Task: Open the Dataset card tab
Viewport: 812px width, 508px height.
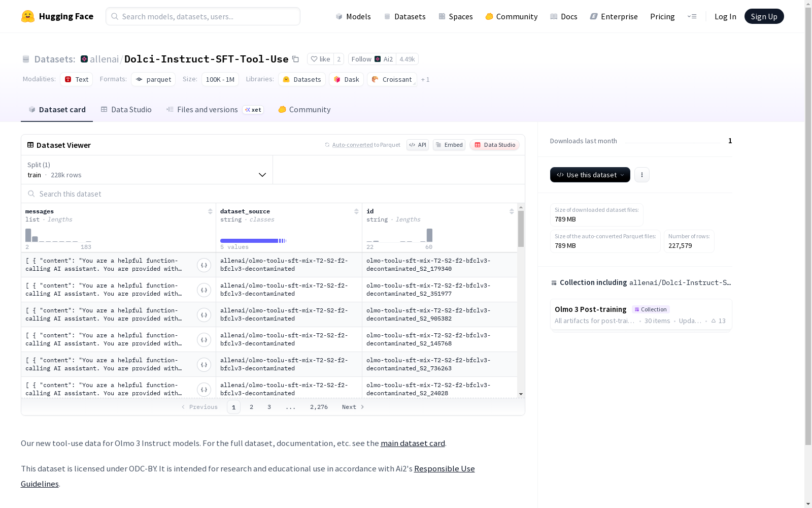Action: click(57, 110)
